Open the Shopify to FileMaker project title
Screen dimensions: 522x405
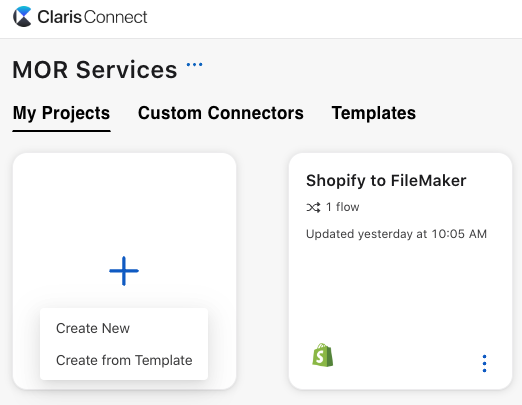click(x=386, y=181)
